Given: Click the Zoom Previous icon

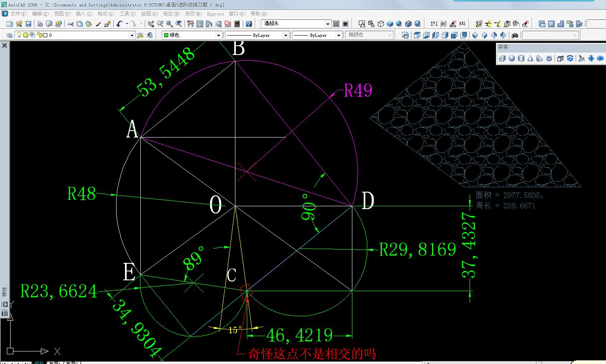Looking at the screenshot, I should click(179, 24).
